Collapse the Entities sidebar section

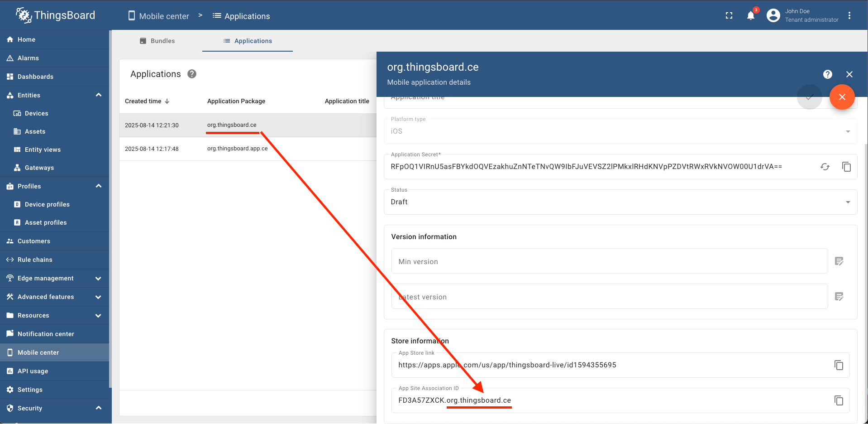[99, 95]
